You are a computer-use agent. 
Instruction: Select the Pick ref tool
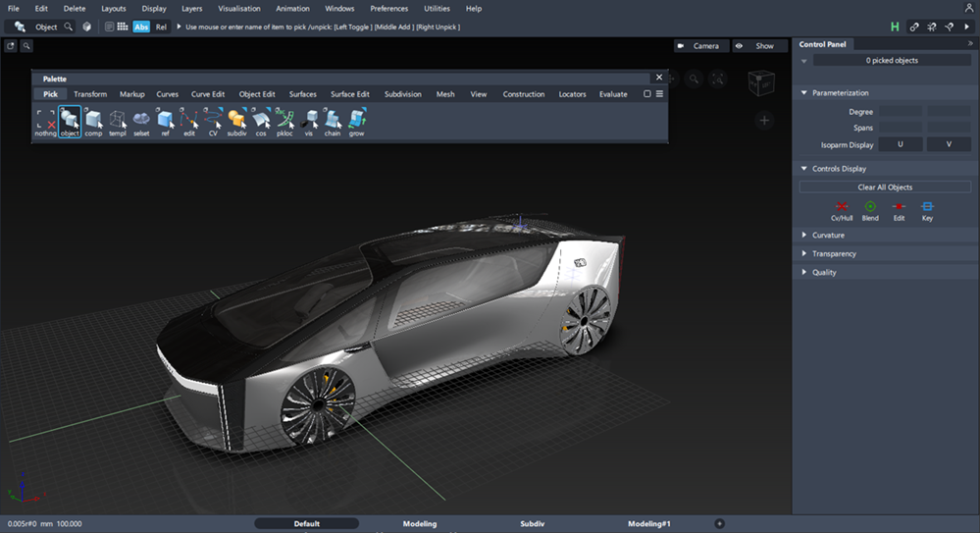tap(165, 122)
